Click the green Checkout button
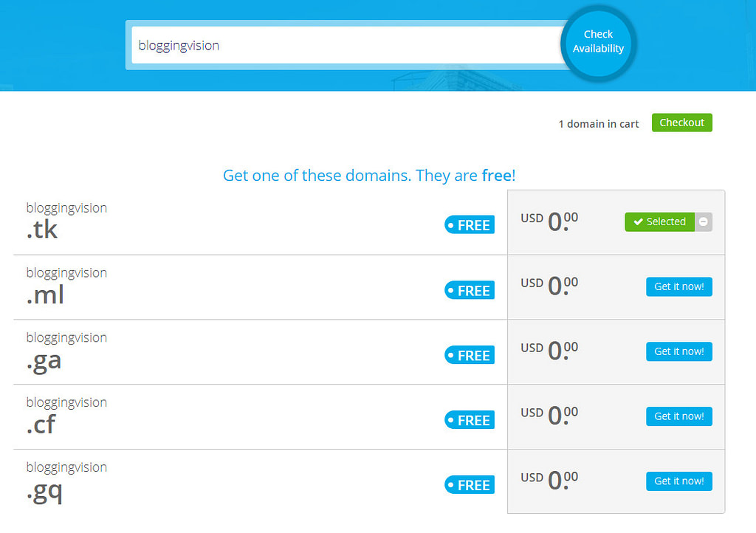 pos(681,123)
